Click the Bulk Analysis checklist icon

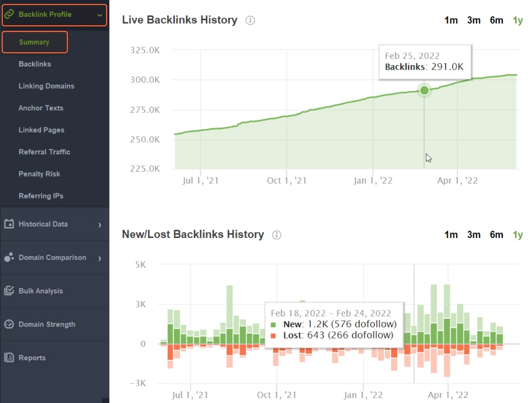[x=9, y=290]
